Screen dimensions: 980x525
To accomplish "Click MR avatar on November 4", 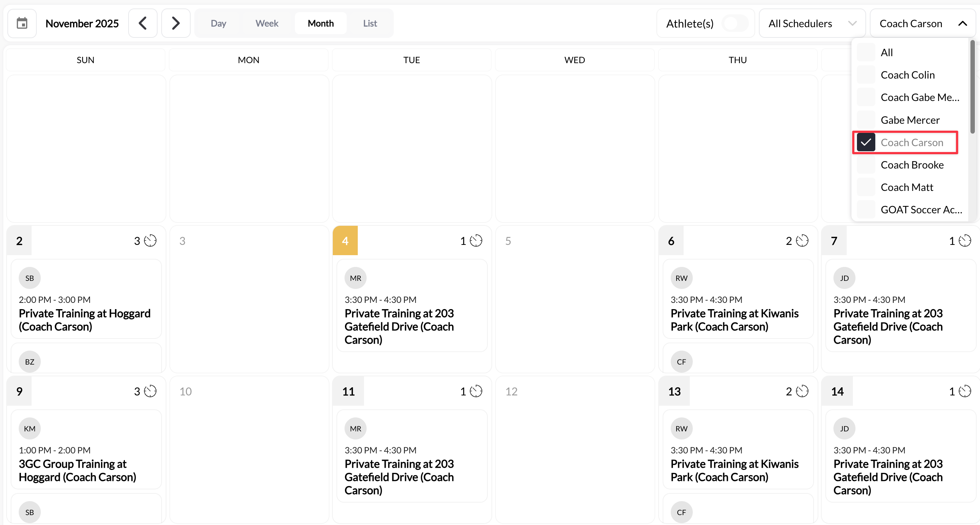I will pyautogui.click(x=355, y=278).
